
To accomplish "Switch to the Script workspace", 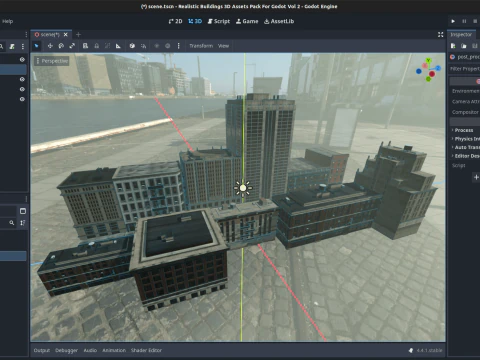I will [x=219, y=21].
